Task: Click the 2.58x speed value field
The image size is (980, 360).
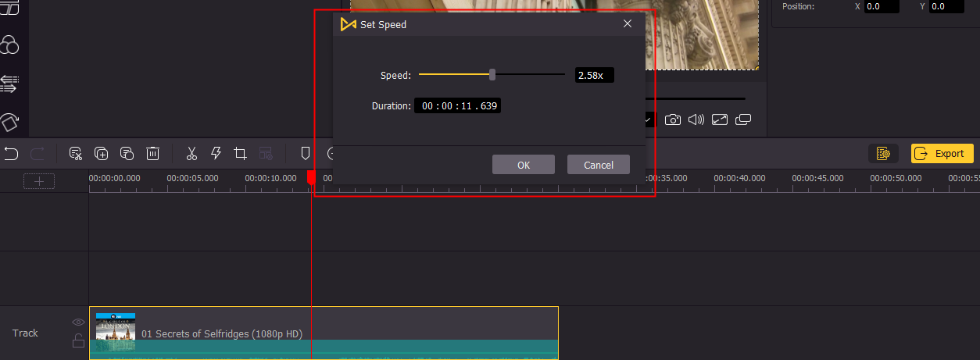Action: [595, 75]
